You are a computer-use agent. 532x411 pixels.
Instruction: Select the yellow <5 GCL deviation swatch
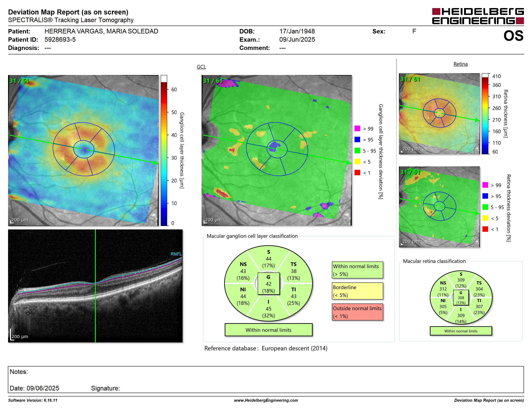[x=357, y=161]
